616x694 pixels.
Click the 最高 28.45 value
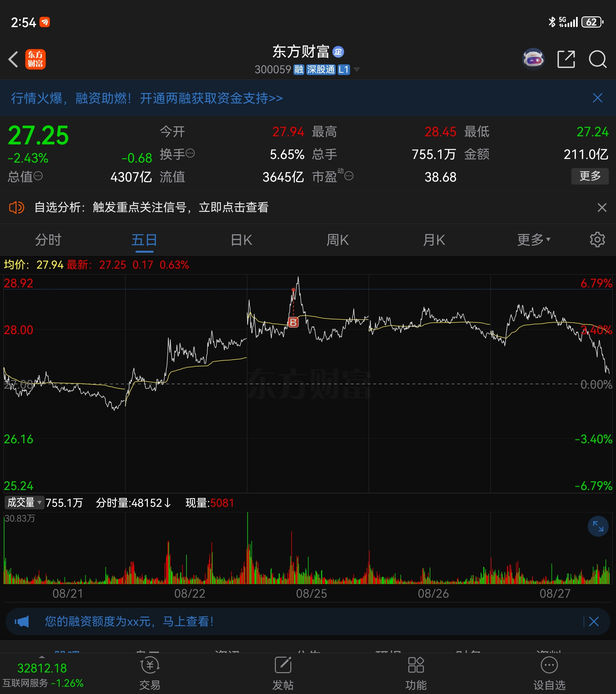coord(440,132)
